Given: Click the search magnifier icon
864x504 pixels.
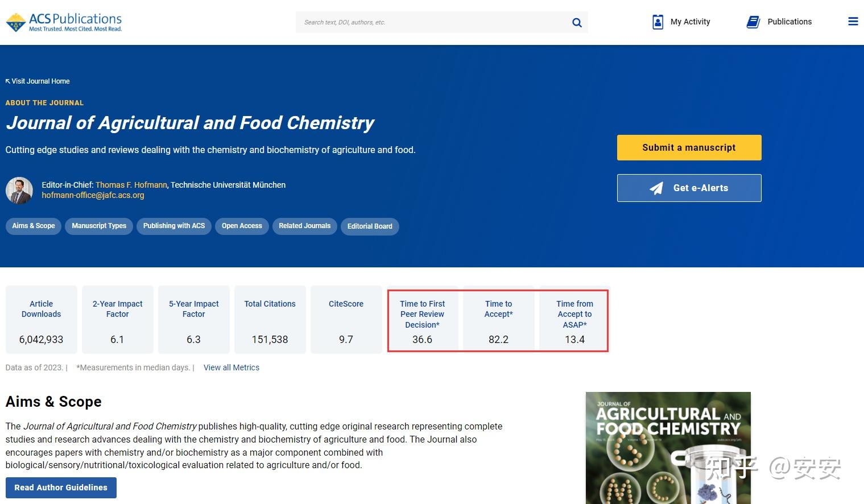Looking at the screenshot, I should [x=577, y=23].
